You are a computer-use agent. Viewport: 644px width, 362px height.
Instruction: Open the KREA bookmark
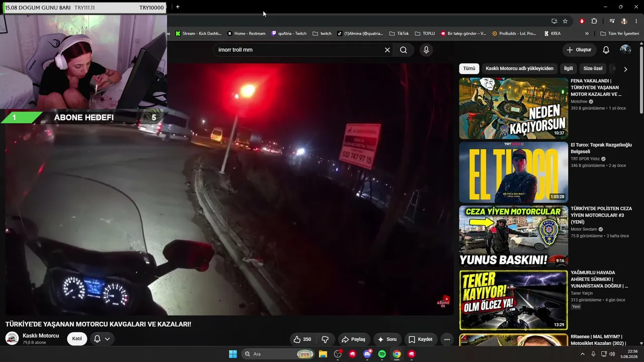(x=552, y=34)
